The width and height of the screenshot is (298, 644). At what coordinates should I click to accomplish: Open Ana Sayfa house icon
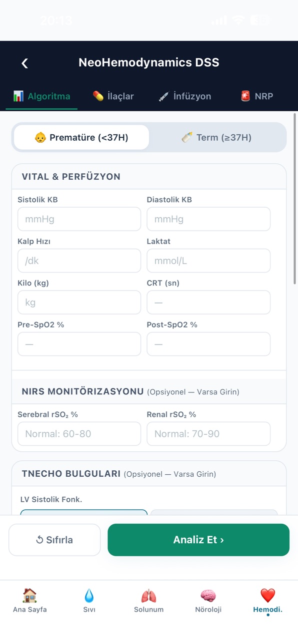pyautogui.click(x=29, y=595)
